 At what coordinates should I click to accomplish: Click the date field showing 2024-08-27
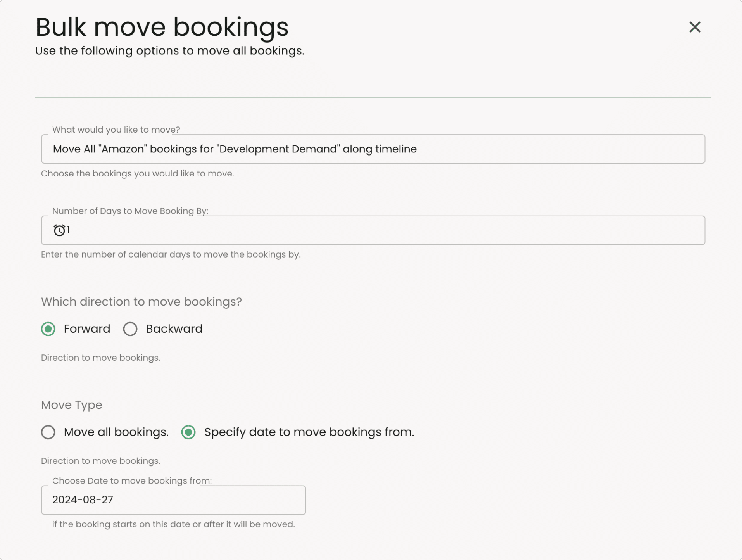point(173,500)
